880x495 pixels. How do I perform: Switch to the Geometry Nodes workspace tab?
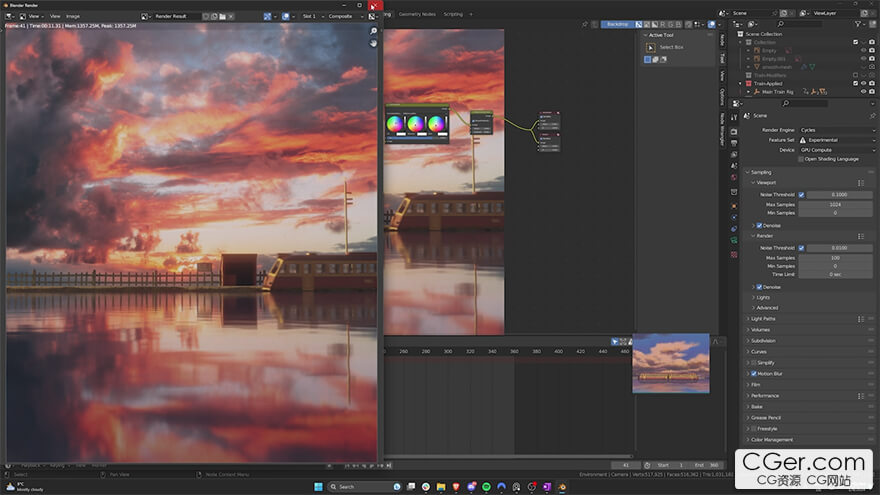(417, 14)
